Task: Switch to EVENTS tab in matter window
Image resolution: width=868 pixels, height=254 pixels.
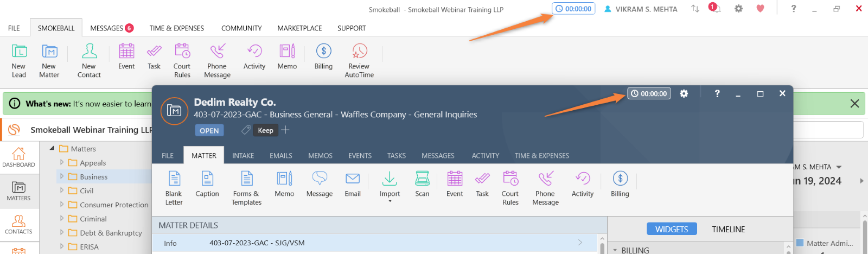Action: tap(360, 156)
